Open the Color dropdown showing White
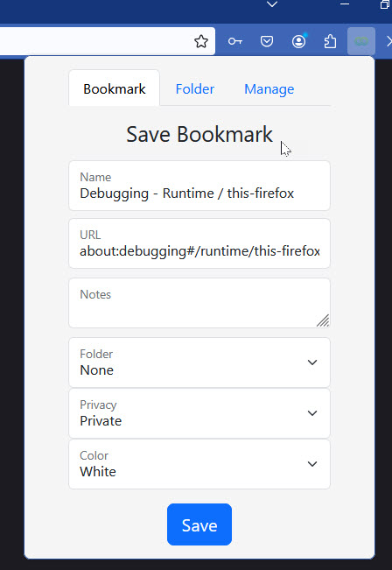Viewport: 392px width, 570px height. click(x=199, y=464)
